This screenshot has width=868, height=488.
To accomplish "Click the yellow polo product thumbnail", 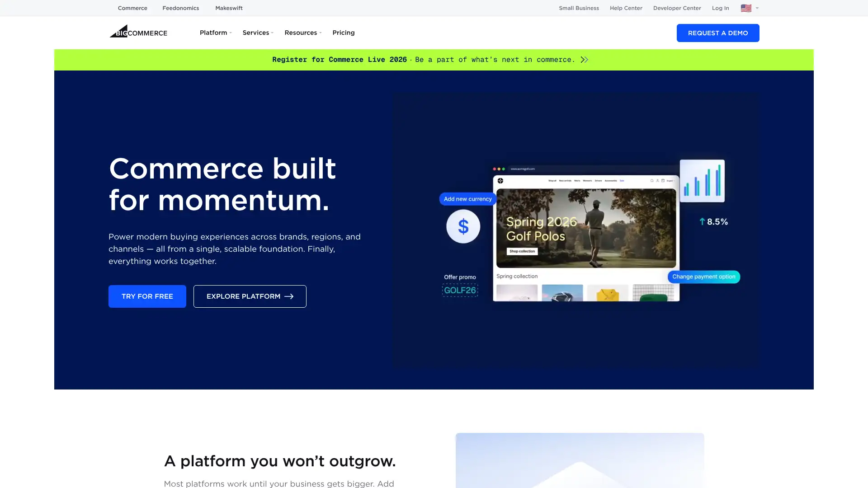I will [608, 293].
